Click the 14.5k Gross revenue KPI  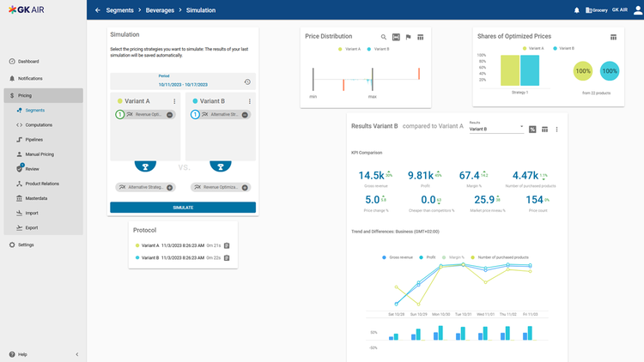[375, 178]
